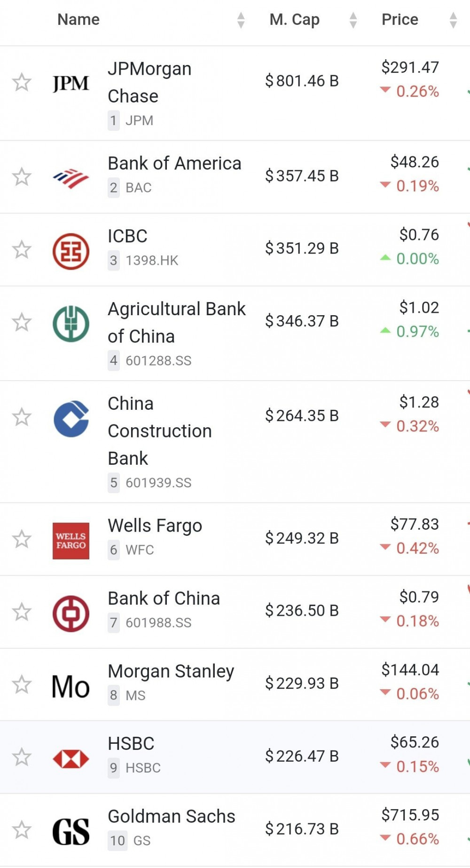470x868 pixels.
Task: Click the Wells Fargo red logo
Action: pos(70,540)
